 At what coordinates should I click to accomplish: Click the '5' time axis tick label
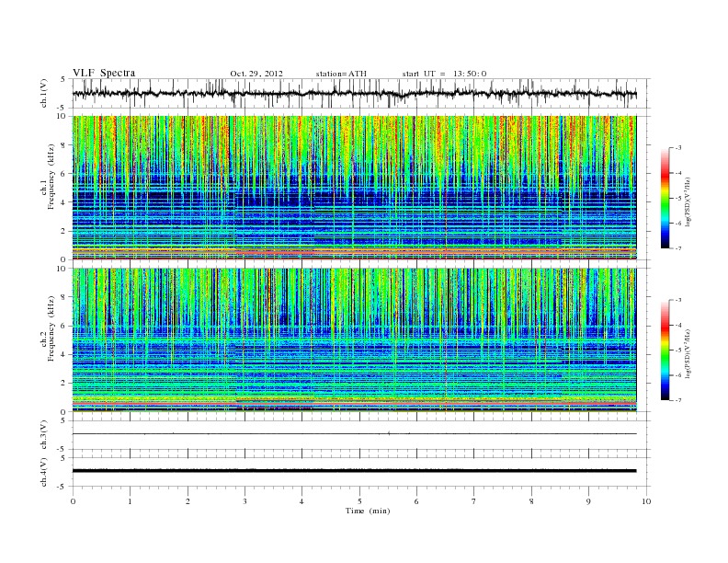[359, 501]
